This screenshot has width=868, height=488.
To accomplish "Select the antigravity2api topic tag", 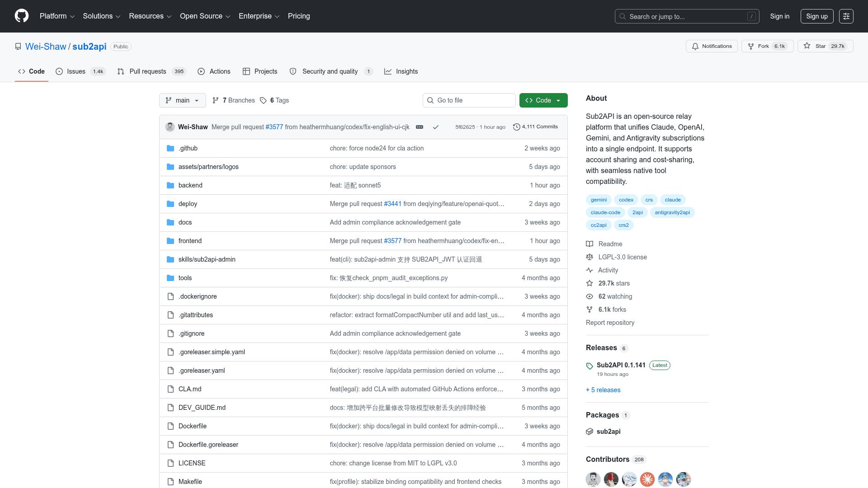I will click(672, 212).
